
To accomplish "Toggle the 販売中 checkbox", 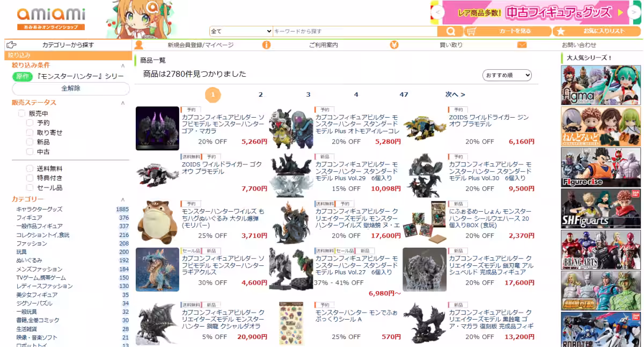I will pos(21,113).
